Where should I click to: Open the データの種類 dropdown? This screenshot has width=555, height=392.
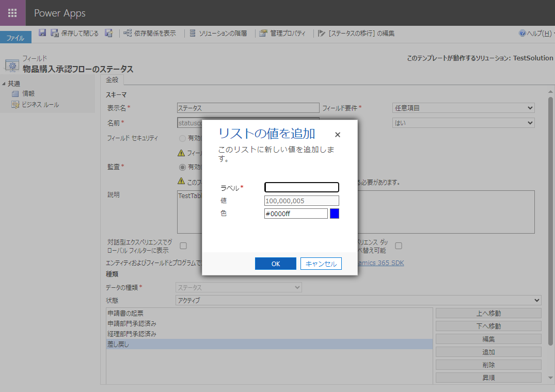(239, 287)
